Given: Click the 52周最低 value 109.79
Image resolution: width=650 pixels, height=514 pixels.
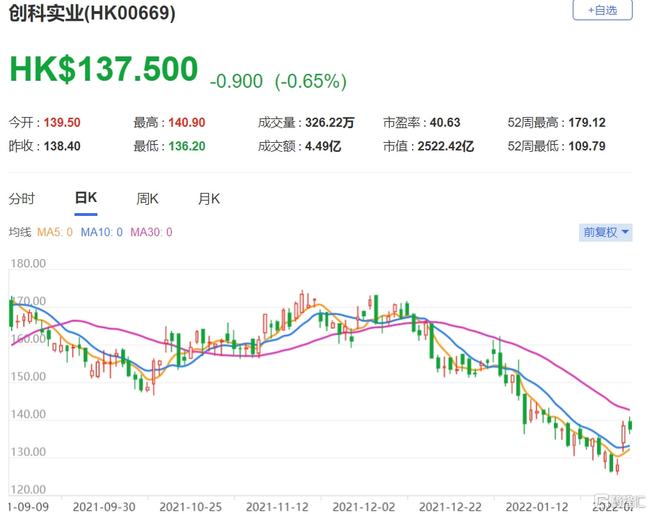Looking at the screenshot, I should point(587,146).
